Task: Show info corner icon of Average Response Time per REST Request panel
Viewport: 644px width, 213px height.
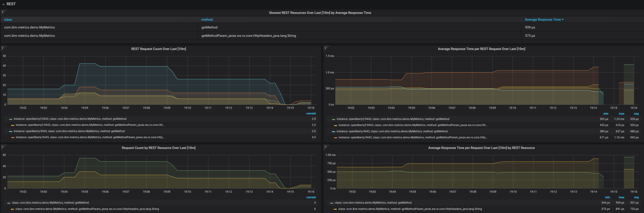Action: coord(325,48)
